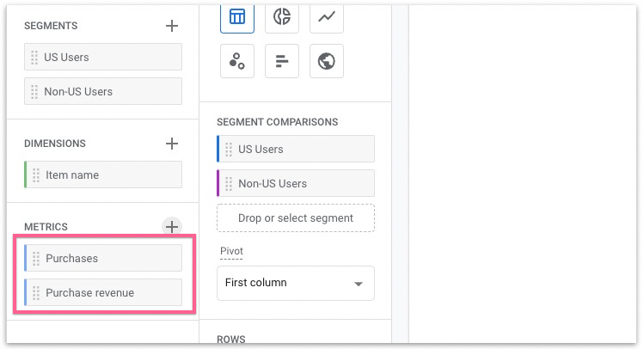Viewport: 644px width, 349px height.
Task: Switch to line chart visualization
Action: pyautogui.click(x=326, y=16)
